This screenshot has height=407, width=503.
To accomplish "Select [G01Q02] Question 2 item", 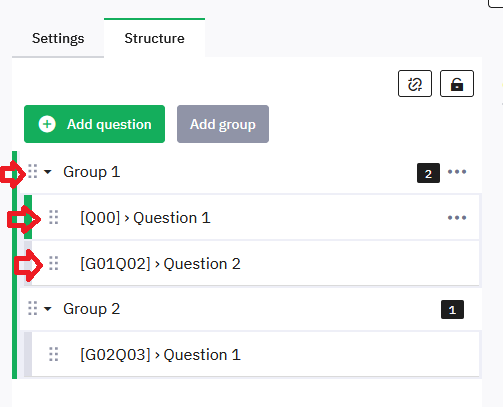I will coord(160,264).
